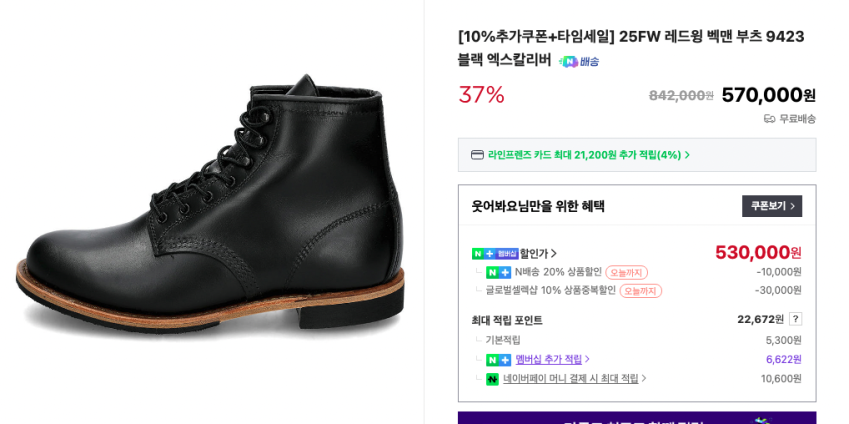Click the purple banner below benefits box
This screenshot has width=849, height=424.
(x=636, y=418)
